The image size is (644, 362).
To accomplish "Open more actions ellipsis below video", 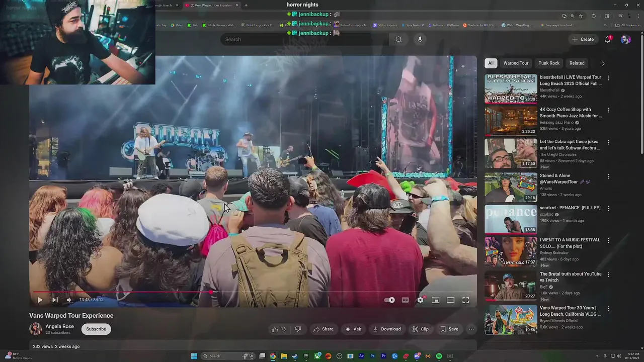I will click(471, 329).
